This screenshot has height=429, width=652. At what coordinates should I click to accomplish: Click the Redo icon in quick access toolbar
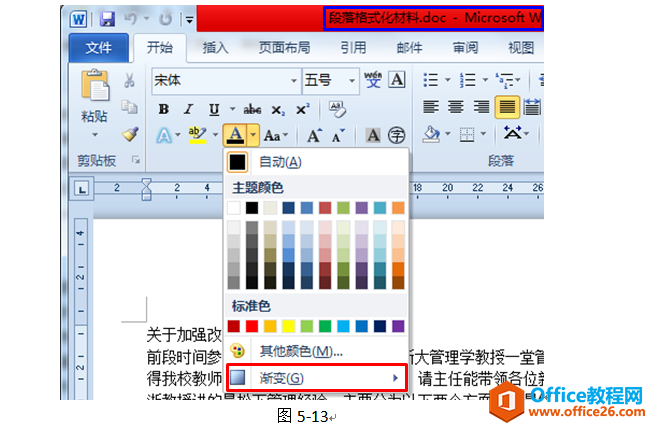coord(165,19)
